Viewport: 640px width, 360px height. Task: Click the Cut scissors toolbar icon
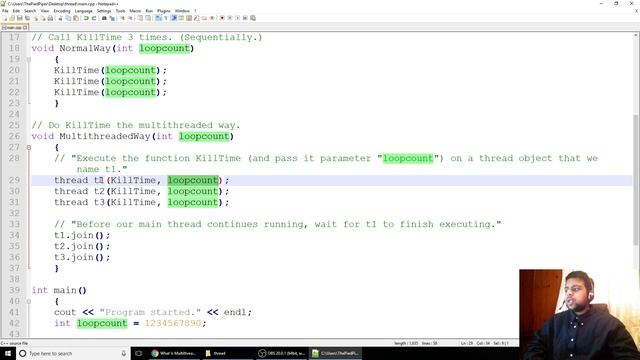tap(60, 18)
